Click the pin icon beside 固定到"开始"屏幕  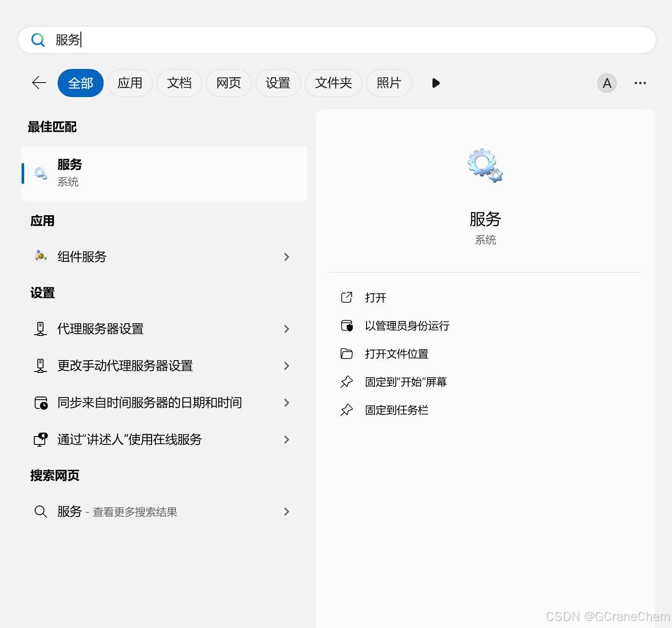coord(347,382)
